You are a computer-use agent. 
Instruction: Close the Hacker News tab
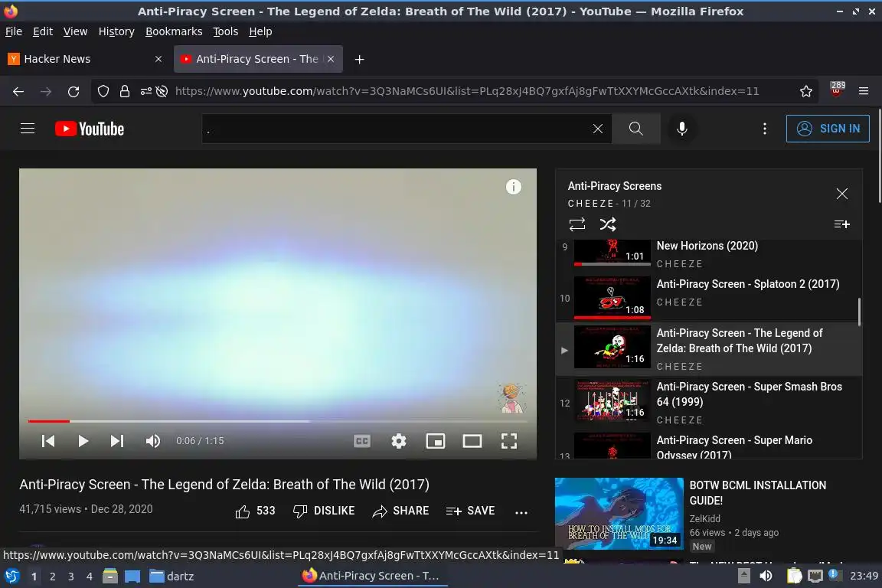click(158, 59)
